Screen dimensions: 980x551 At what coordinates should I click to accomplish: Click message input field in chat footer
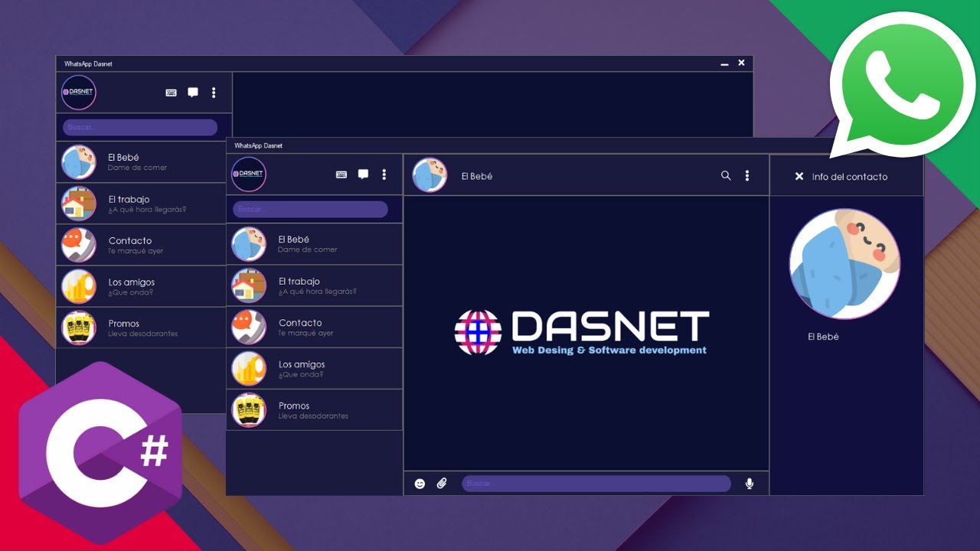click(596, 484)
